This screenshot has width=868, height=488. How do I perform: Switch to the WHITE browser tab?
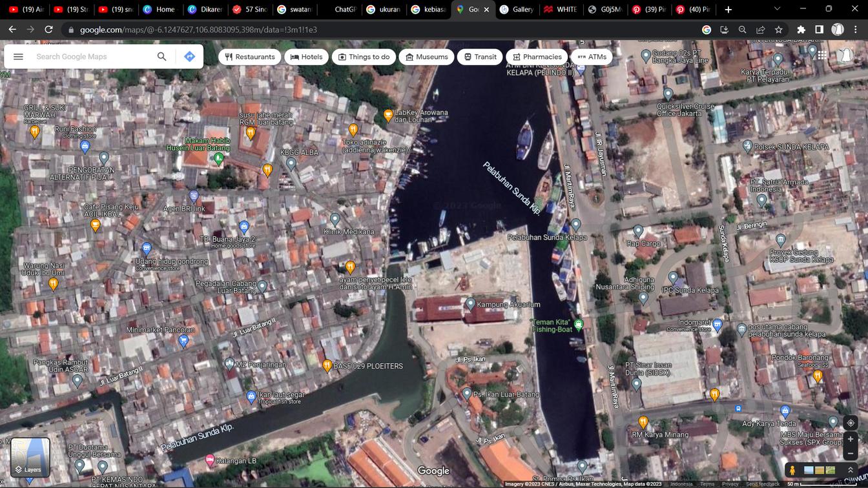coord(561,9)
